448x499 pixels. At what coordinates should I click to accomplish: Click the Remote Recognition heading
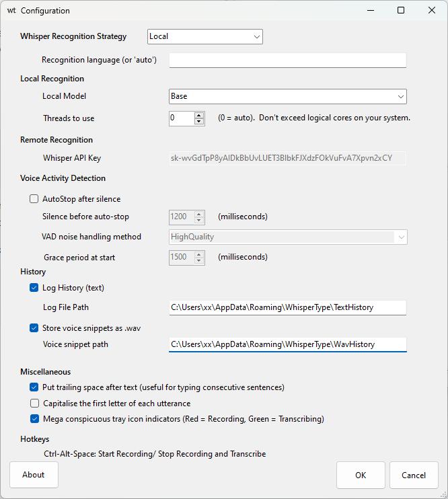click(x=57, y=140)
